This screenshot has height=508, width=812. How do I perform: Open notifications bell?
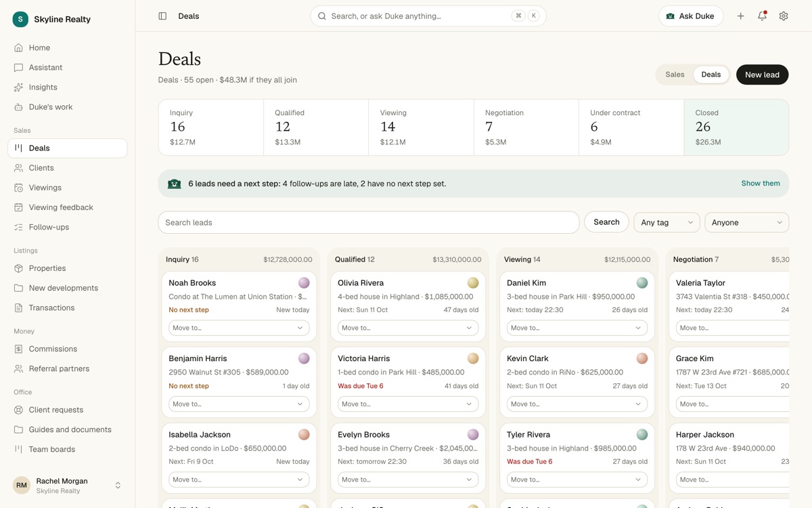pos(763,16)
